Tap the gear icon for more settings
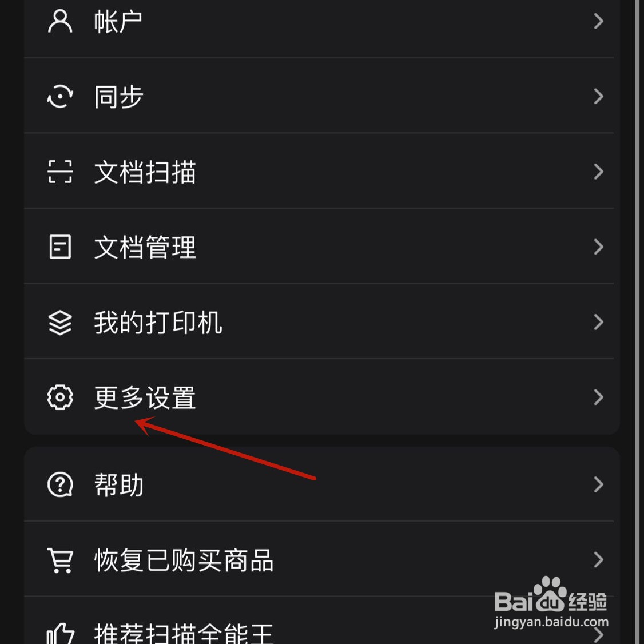644x644 pixels. click(x=60, y=397)
